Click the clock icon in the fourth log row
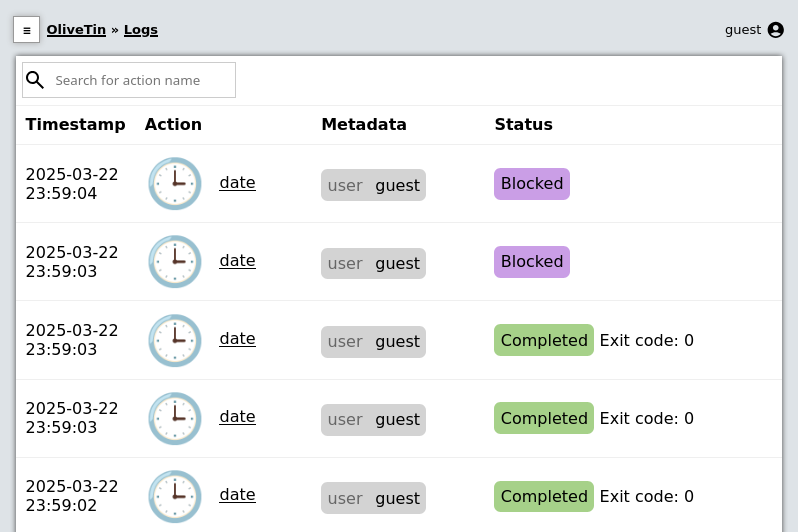 pos(175,418)
